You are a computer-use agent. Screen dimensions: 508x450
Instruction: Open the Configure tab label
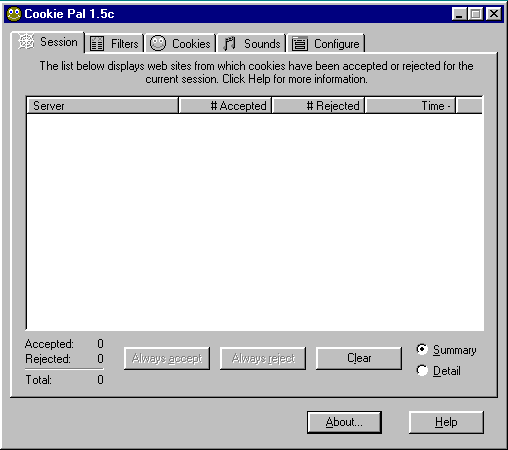tap(337, 44)
